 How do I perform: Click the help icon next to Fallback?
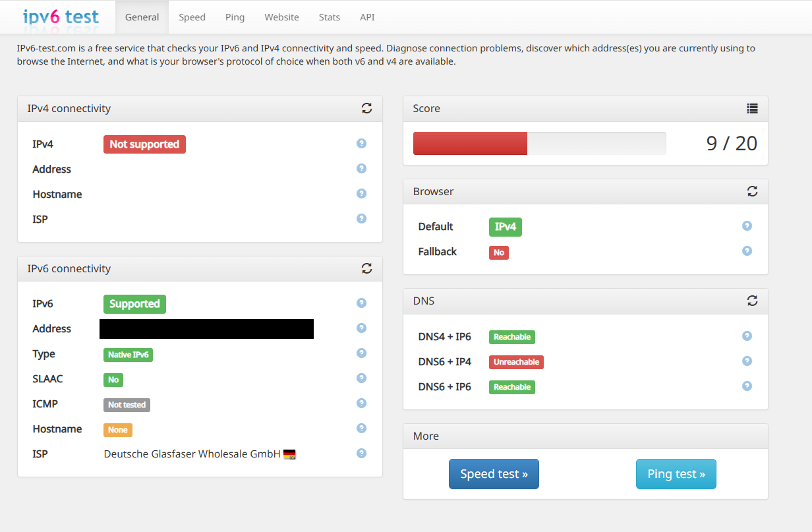[747, 251]
